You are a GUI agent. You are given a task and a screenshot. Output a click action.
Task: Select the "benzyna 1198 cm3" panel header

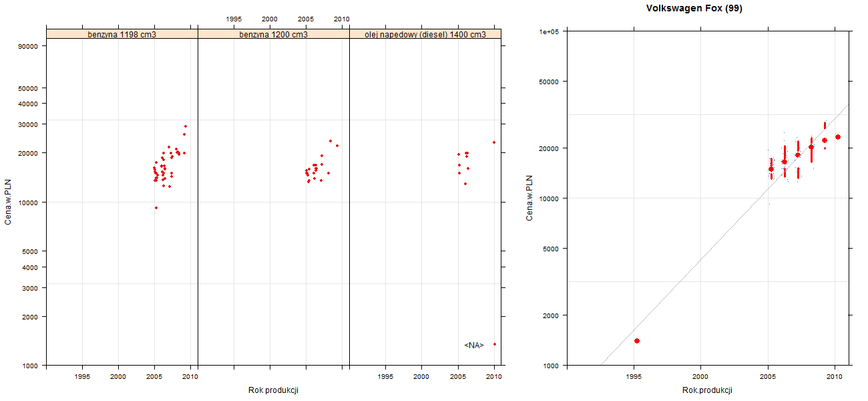pos(122,34)
